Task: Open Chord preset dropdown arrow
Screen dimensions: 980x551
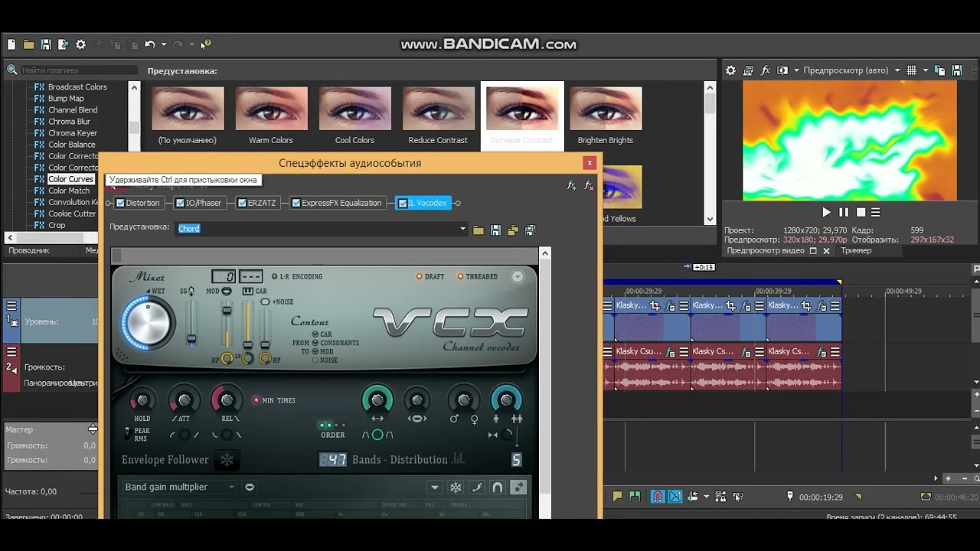Action: click(462, 229)
